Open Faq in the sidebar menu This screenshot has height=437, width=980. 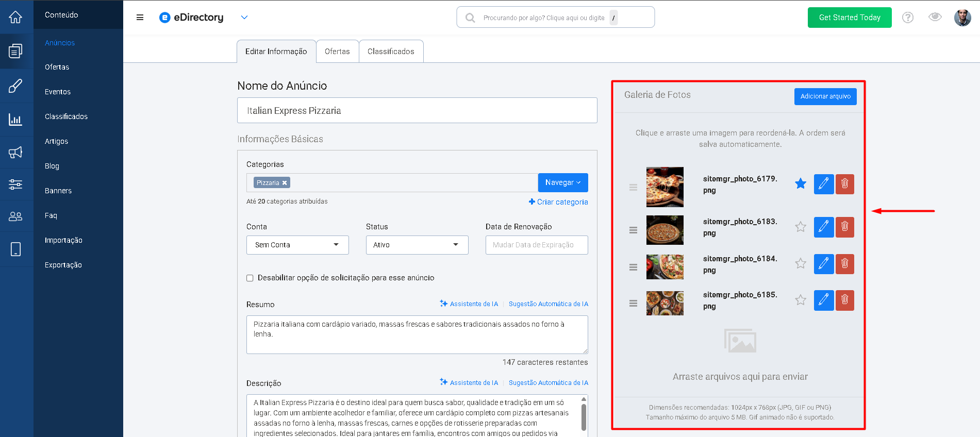pyautogui.click(x=51, y=215)
